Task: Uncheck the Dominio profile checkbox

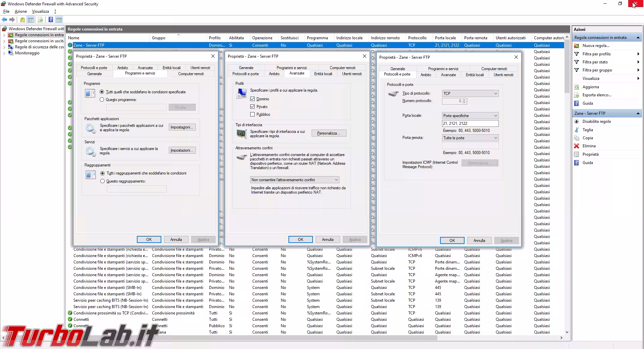Action: tap(253, 99)
